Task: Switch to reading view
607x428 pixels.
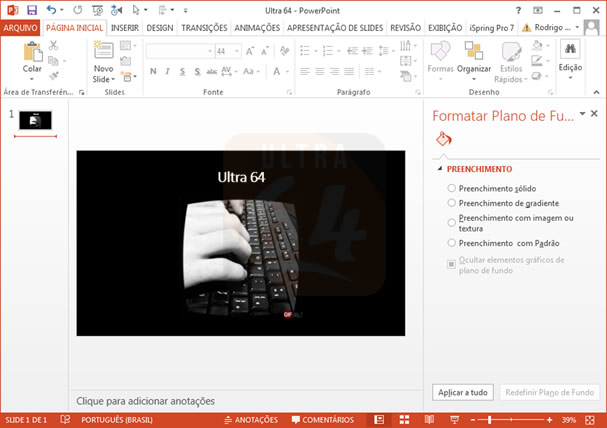Action: click(x=429, y=420)
